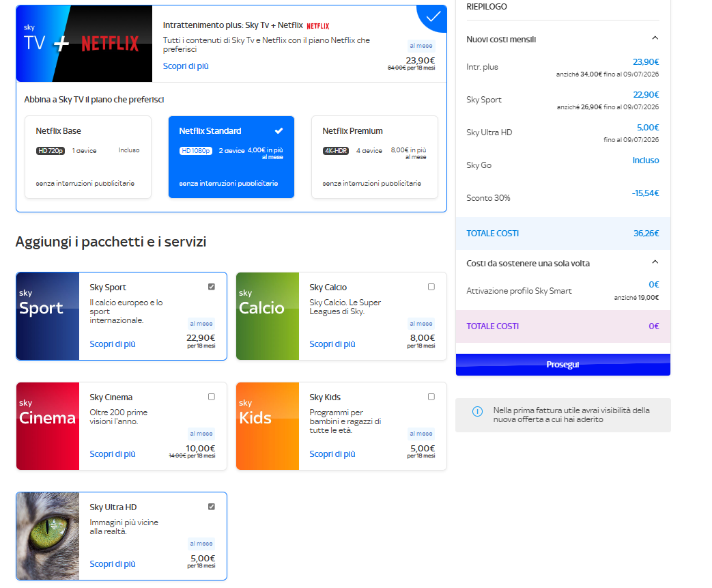Click the Sky Calcio logo tile
The image size is (712, 588).
(268, 316)
